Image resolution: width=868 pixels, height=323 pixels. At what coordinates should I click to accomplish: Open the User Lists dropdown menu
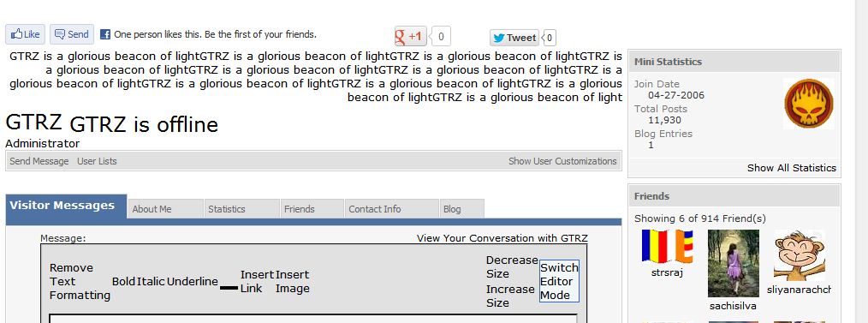pyautogui.click(x=97, y=161)
